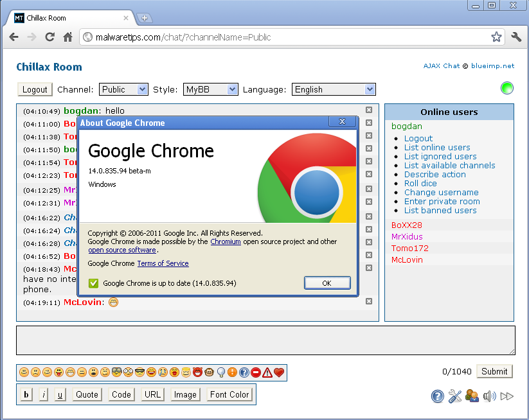The width and height of the screenshot is (529, 420).
Task: Choose Enter private room option
Action: (442, 201)
